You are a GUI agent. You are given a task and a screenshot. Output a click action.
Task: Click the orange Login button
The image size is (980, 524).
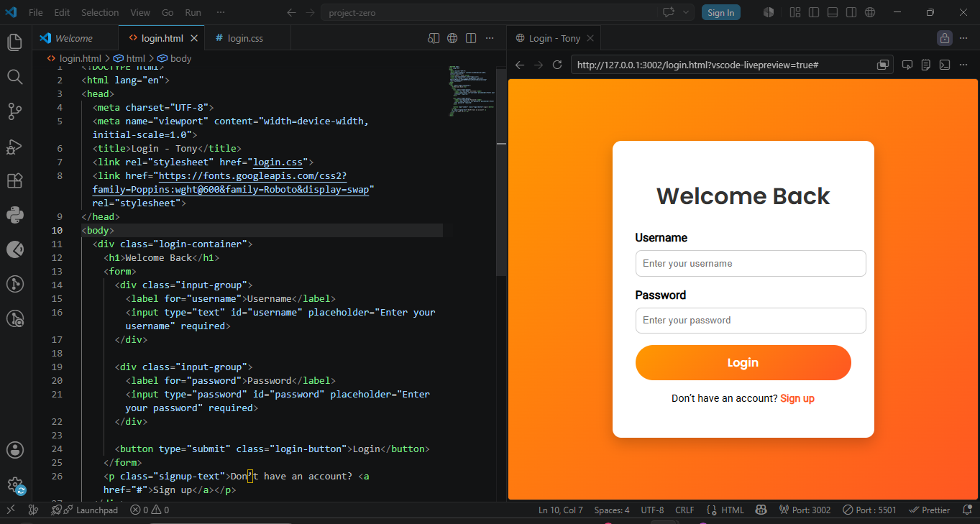pos(743,362)
